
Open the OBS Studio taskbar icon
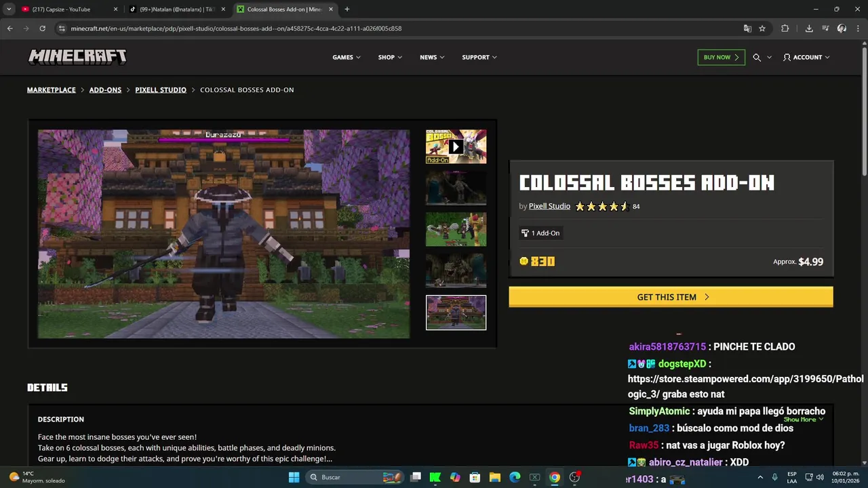point(574,477)
